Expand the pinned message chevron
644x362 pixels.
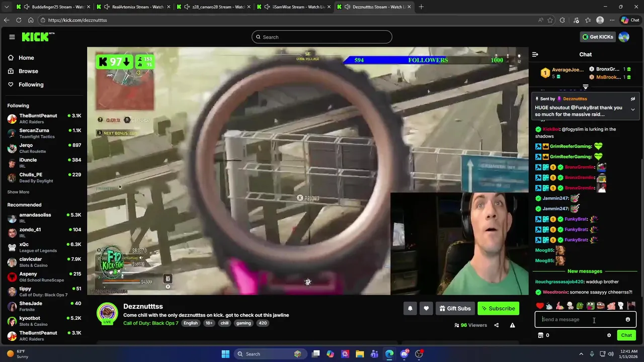[x=633, y=110]
